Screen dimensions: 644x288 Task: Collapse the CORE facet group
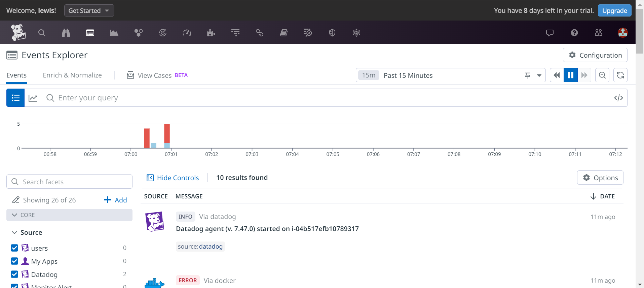[69, 215]
